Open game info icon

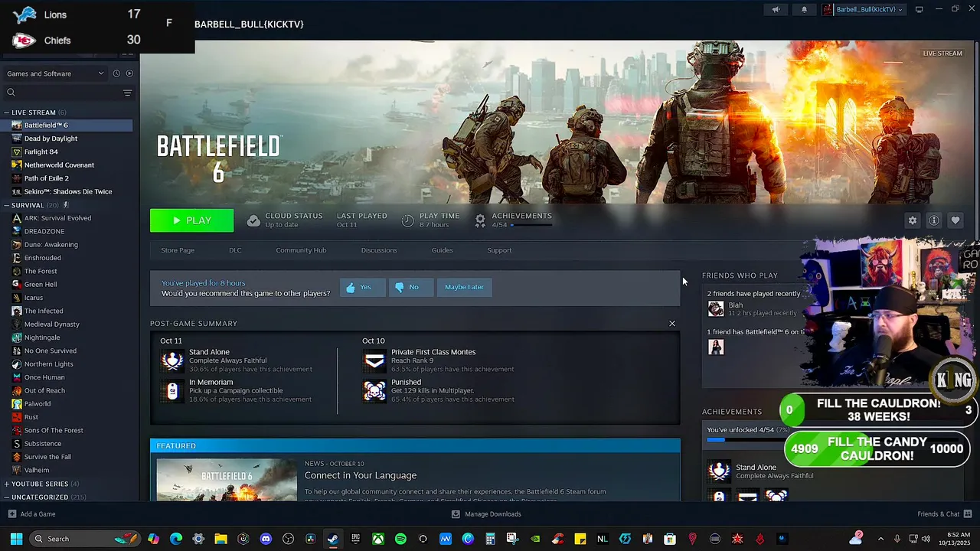coord(934,220)
